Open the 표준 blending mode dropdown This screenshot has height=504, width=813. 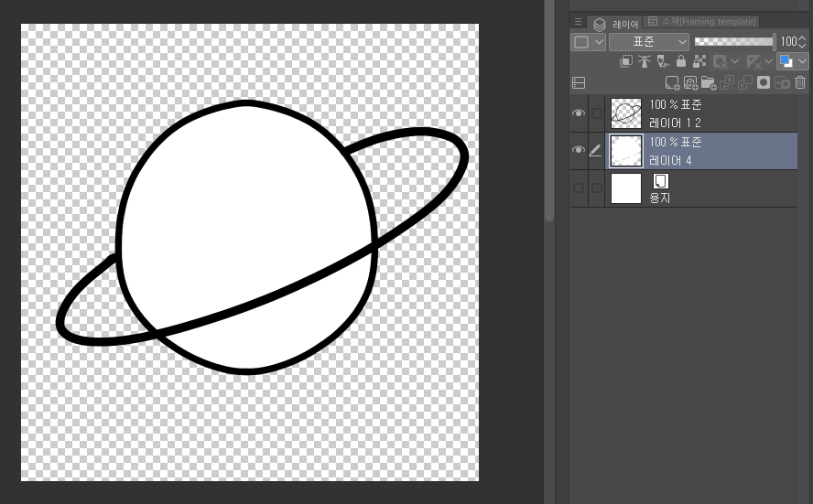(648, 42)
